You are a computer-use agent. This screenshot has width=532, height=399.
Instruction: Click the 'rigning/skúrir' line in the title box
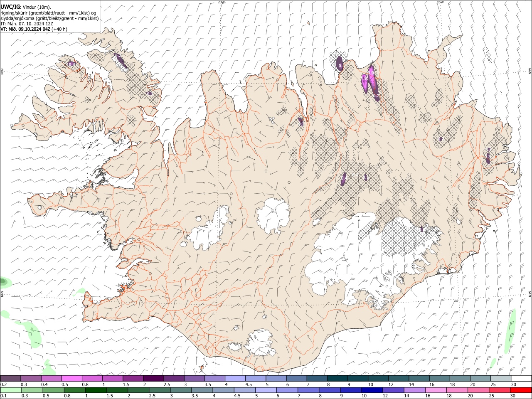coord(48,12)
